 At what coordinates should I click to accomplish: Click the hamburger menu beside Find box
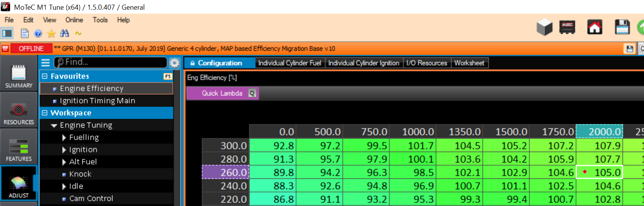click(x=45, y=63)
